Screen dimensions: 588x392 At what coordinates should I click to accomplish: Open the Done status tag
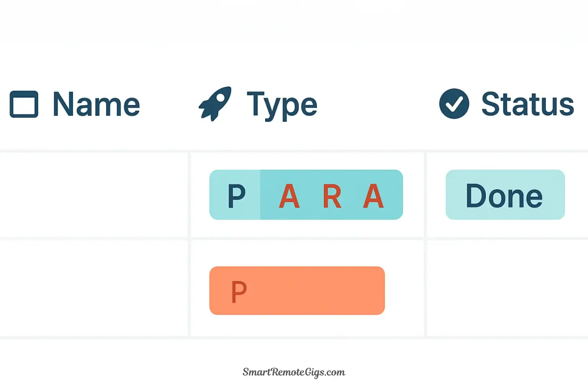click(505, 195)
